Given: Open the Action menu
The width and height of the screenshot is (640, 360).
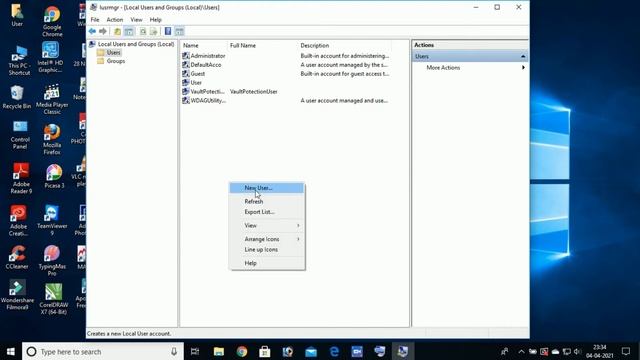Looking at the screenshot, I should (114, 20).
